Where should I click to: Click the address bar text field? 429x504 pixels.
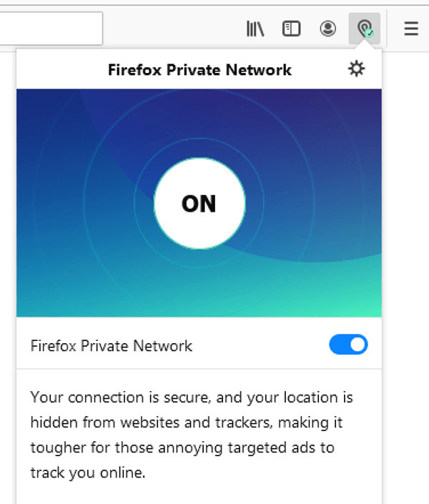(50, 29)
